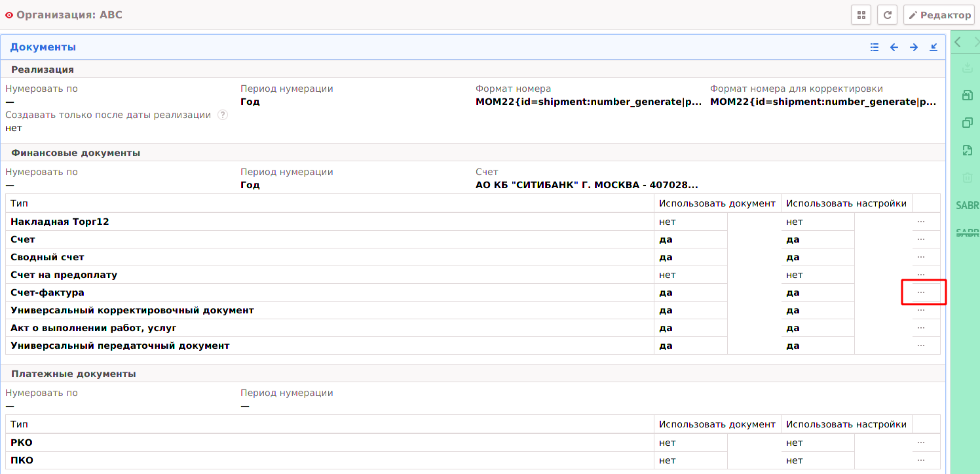Open options menu for Счет-фактура row
Screen dimensions: 980x474
pyautogui.click(x=920, y=292)
